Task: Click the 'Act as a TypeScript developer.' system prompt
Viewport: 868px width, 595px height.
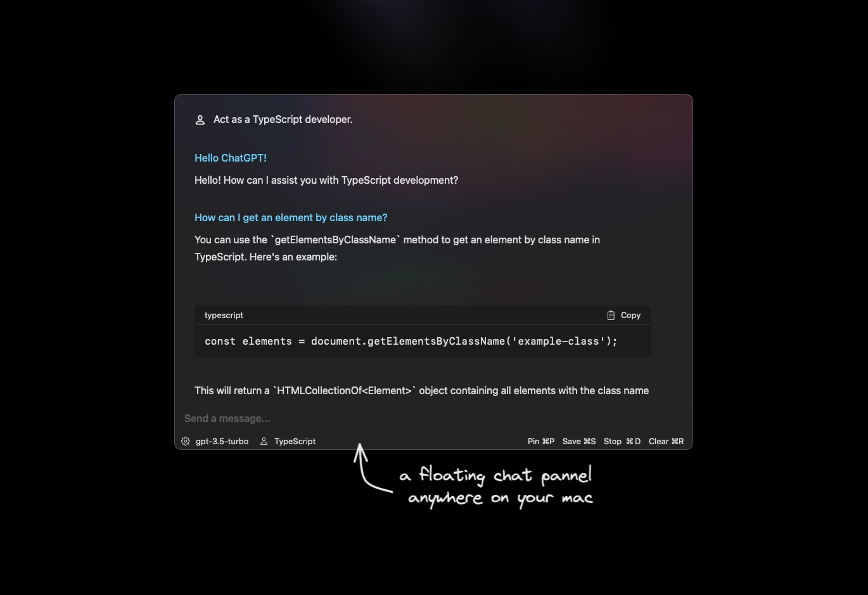Action: coord(283,119)
